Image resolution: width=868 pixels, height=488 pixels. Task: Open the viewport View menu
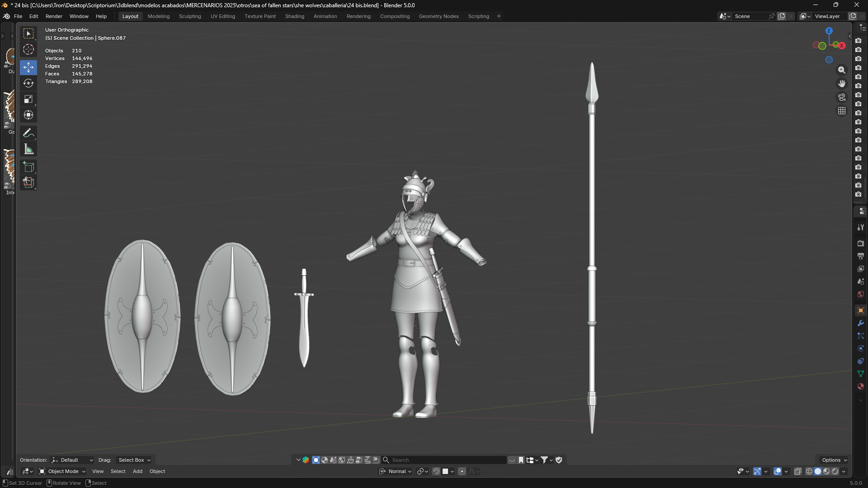tap(98, 471)
